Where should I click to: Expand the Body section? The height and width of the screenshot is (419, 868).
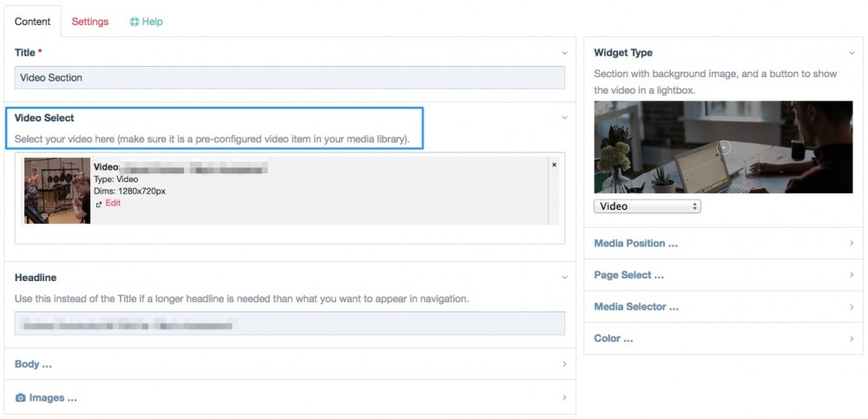(x=564, y=364)
